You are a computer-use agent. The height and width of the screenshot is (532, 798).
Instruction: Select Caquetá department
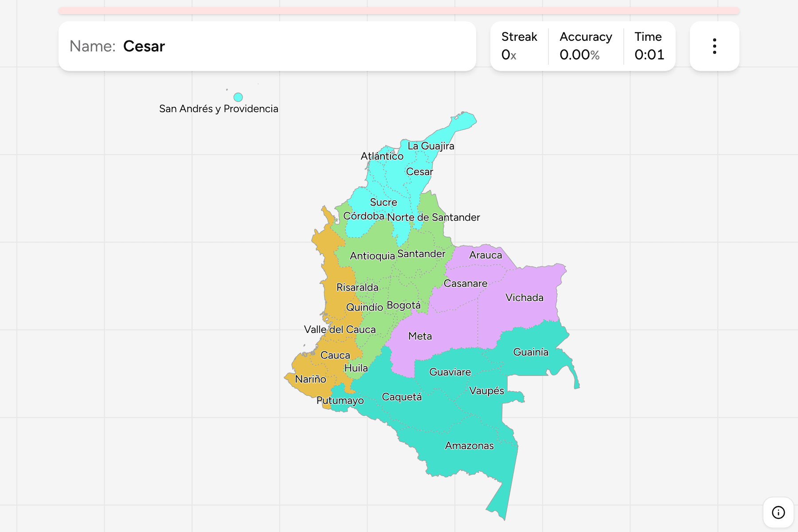coord(402,397)
